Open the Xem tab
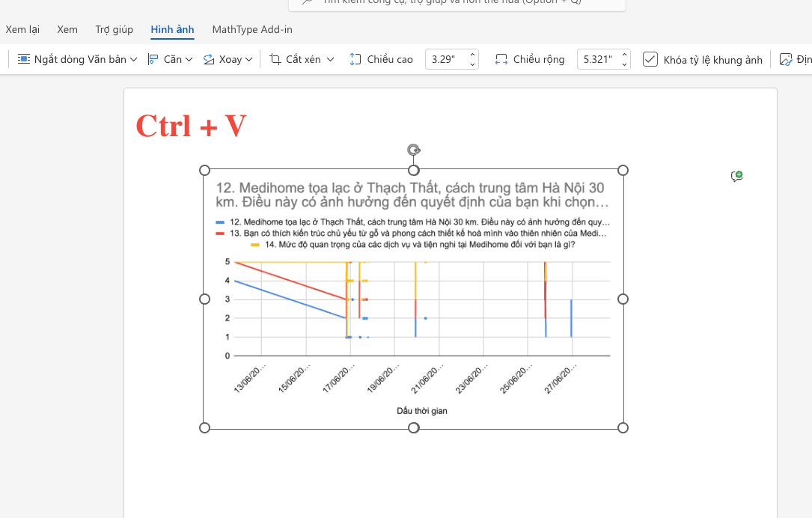 click(67, 29)
